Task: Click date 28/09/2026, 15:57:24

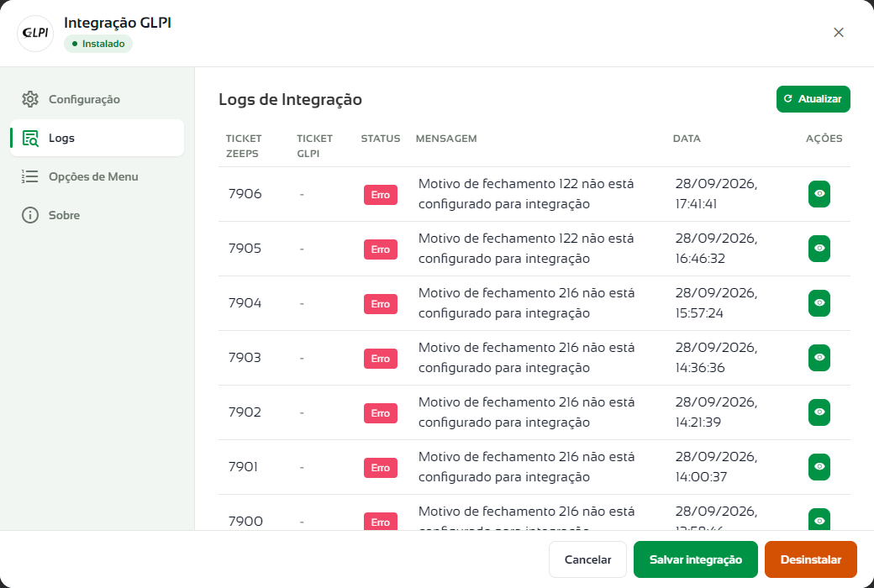Action: coord(716,303)
